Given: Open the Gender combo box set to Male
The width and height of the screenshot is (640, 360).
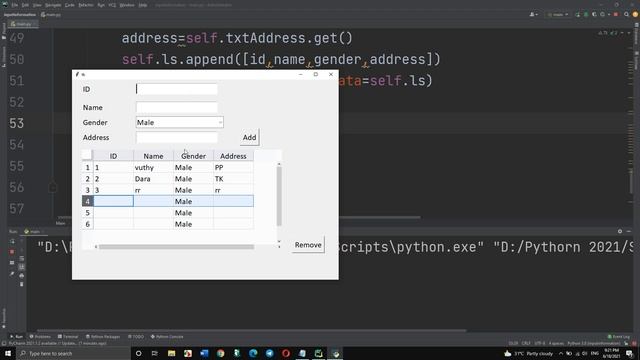Looking at the screenshot, I should click(x=180, y=122).
